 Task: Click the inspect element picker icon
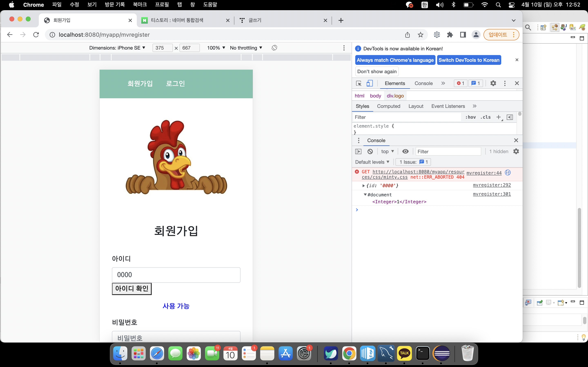tap(359, 83)
